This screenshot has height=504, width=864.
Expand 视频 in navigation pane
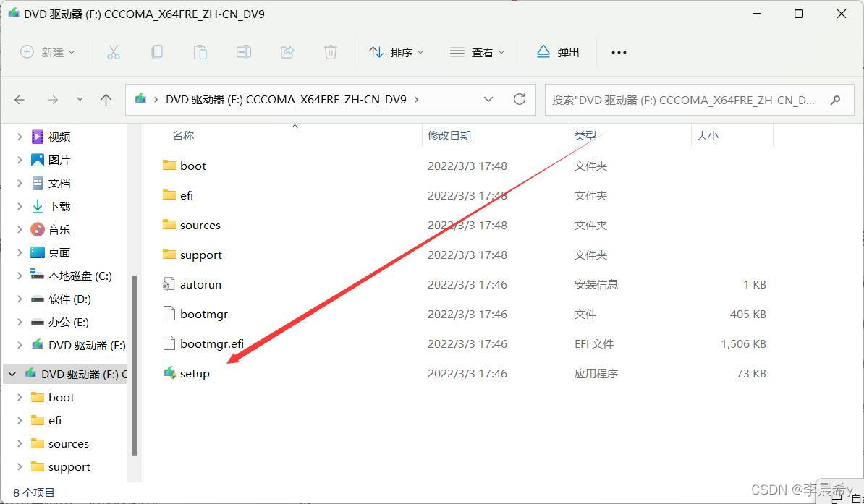pyautogui.click(x=20, y=137)
